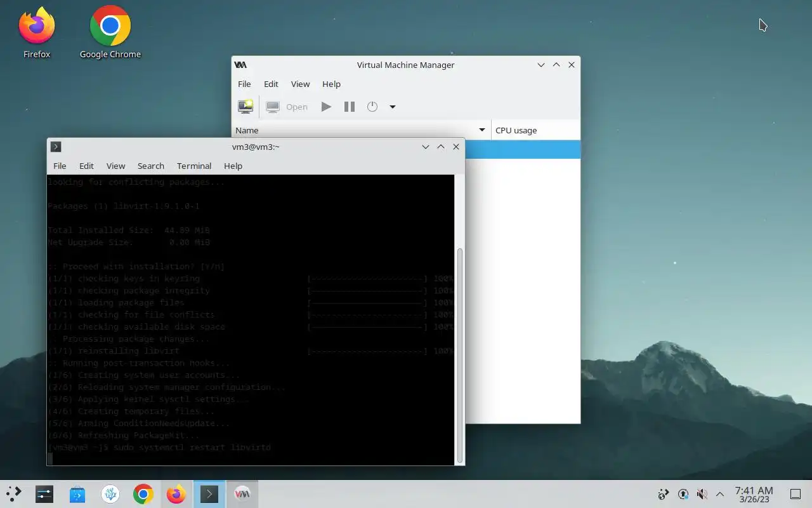812x508 pixels.
Task: Toggle sort arrow on Name column
Action: point(482,130)
